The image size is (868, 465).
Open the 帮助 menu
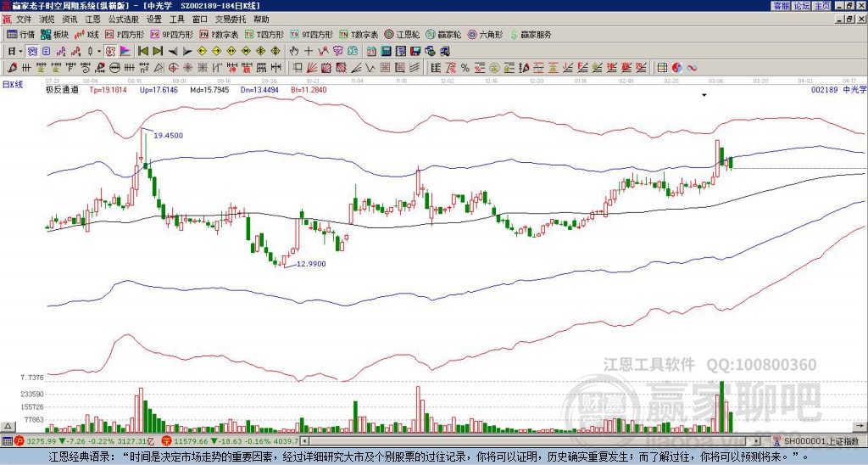click(x=261, y=20)
